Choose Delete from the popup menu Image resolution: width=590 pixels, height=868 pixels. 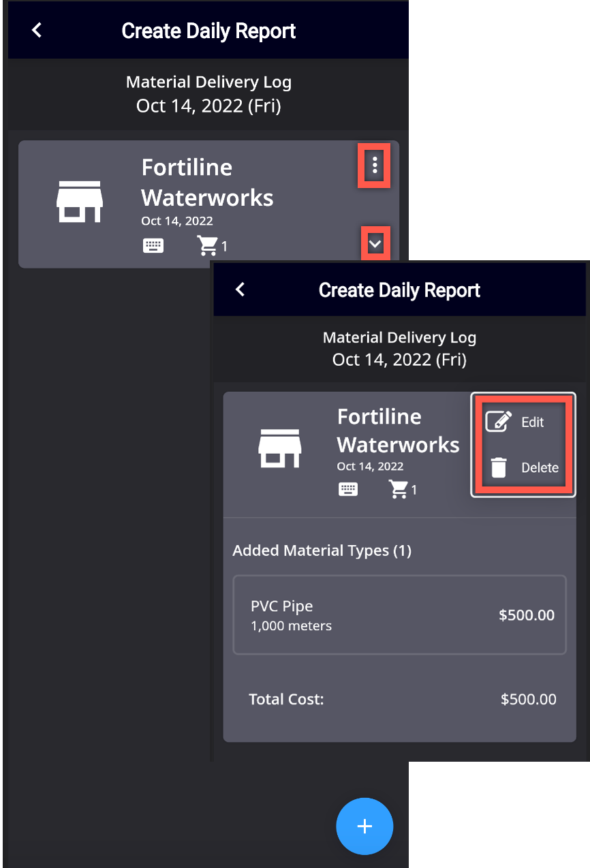(x=523, y=467)
